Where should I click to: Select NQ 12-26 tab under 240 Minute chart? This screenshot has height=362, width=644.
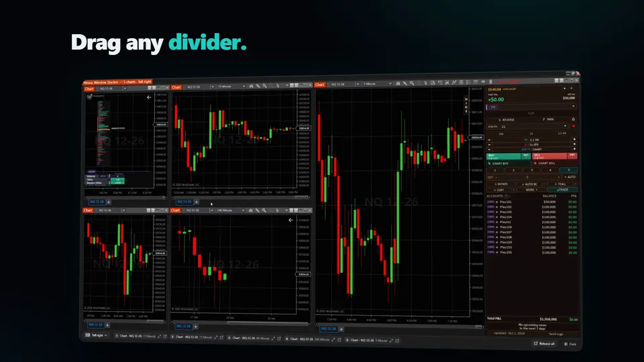tap(183, 326)
